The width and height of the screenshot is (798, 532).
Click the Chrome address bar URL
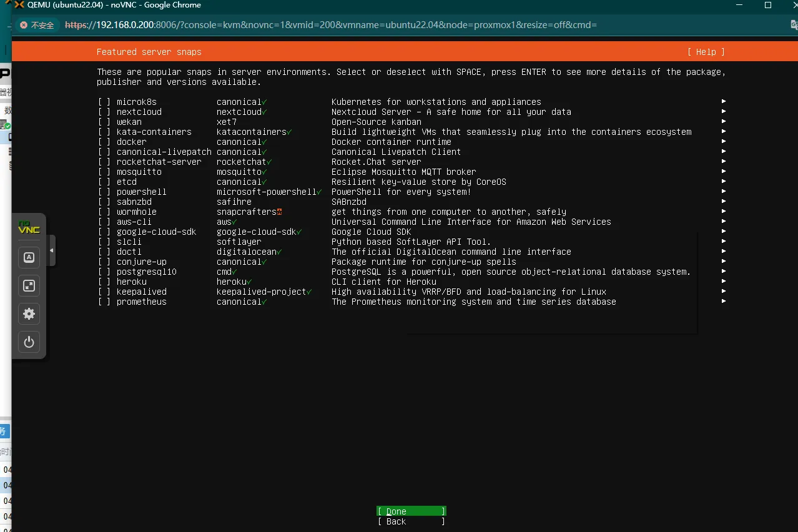point(331,25)
